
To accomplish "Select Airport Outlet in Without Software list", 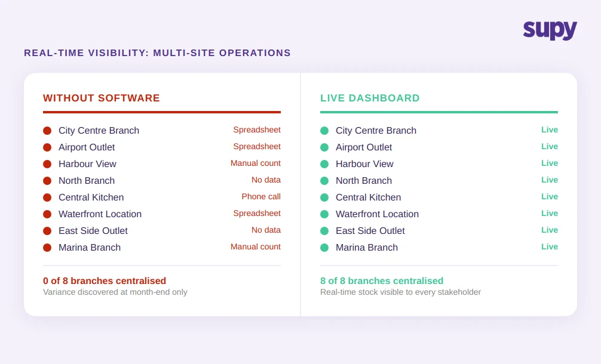I will (87, 147).
